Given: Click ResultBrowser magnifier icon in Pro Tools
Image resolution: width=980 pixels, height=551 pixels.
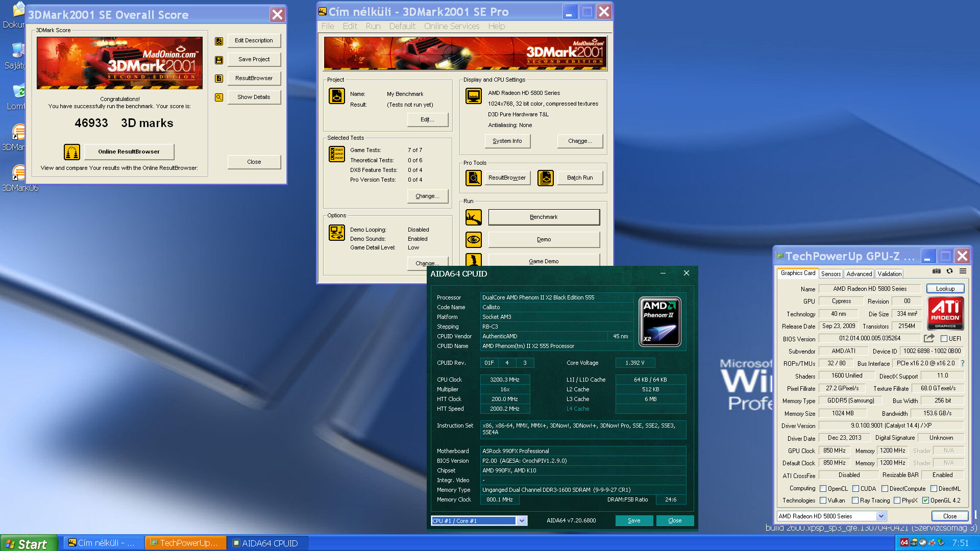Looking at the screenshot, I should point(473,178).
